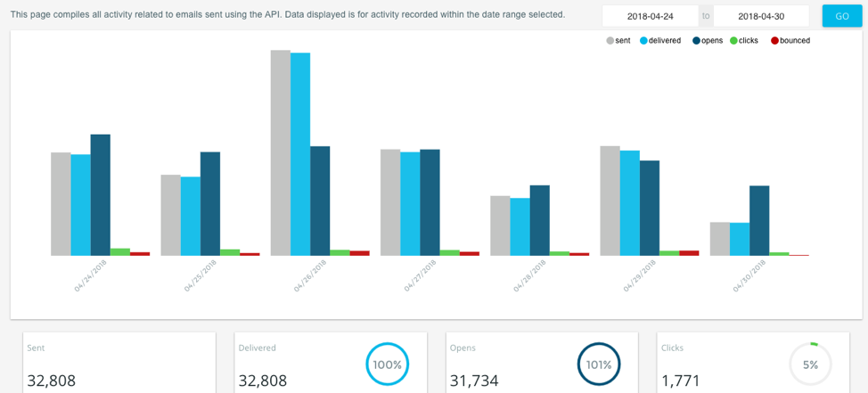Click the Opens 31,734 summary value

coord(474,381)
